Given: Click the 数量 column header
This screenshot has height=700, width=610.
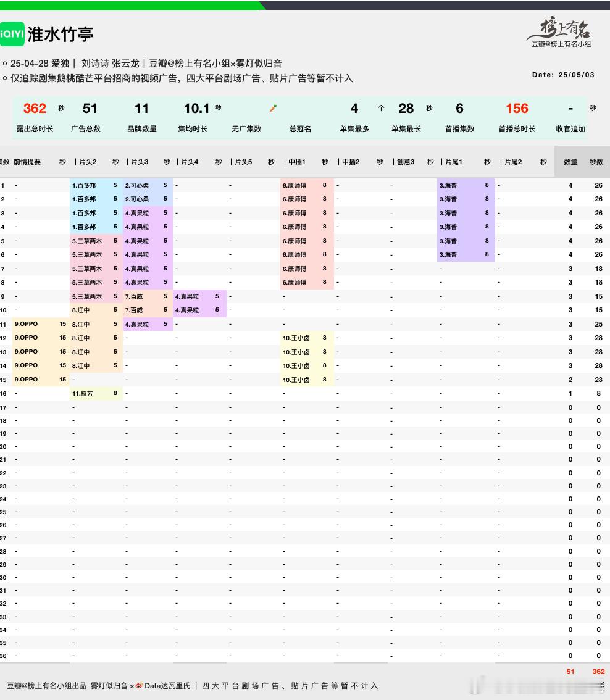Looking at the screenshot, I should point(570,162).
